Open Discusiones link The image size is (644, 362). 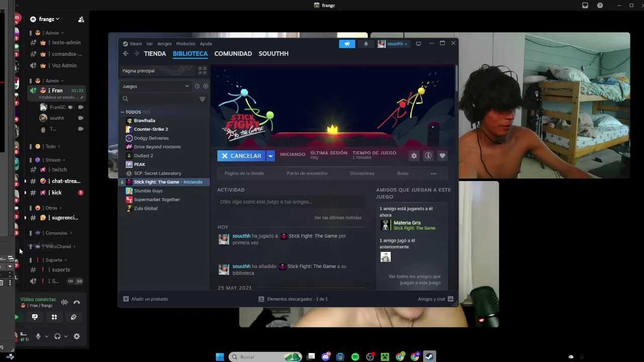point(362,173)
